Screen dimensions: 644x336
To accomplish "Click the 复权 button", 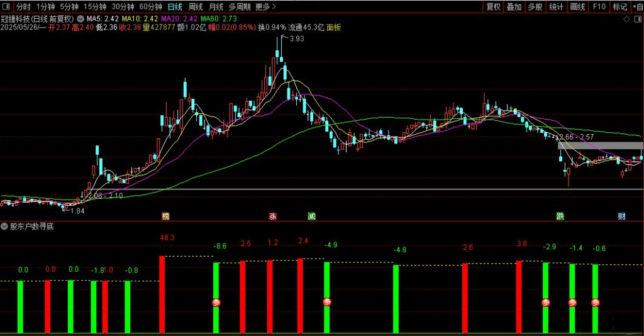I will pos(494,7).
